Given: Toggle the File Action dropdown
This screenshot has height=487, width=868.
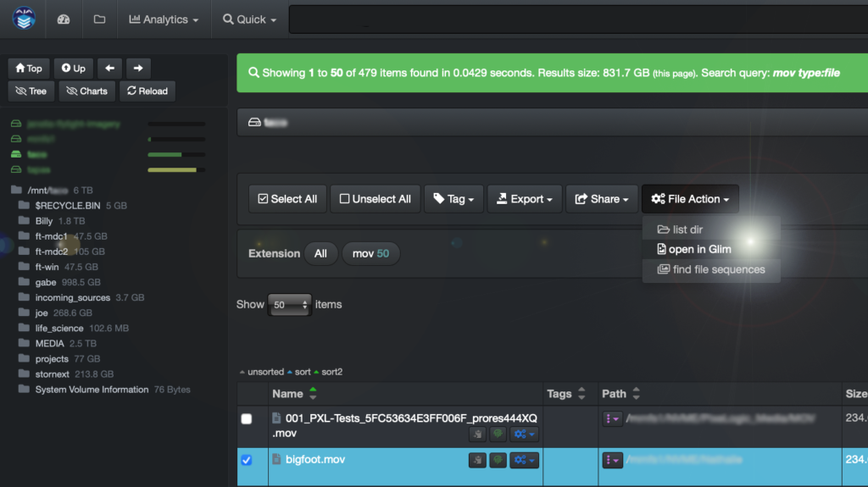Looking at the screenshot, I should (690, 199).
